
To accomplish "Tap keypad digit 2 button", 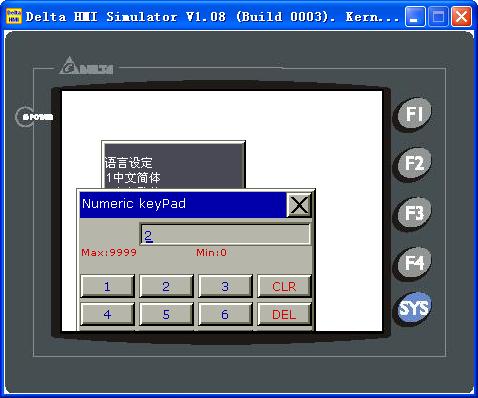I will 166,286.
